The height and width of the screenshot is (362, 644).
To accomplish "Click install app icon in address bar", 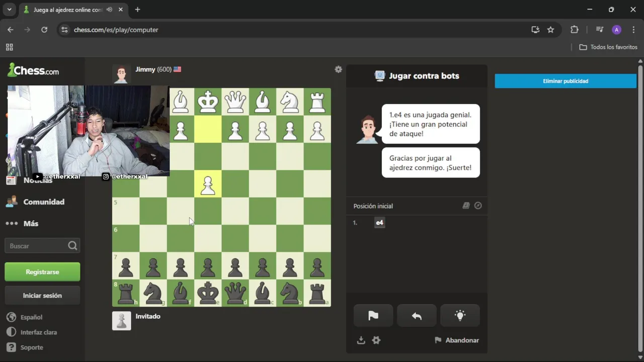I will pos(535,30).
